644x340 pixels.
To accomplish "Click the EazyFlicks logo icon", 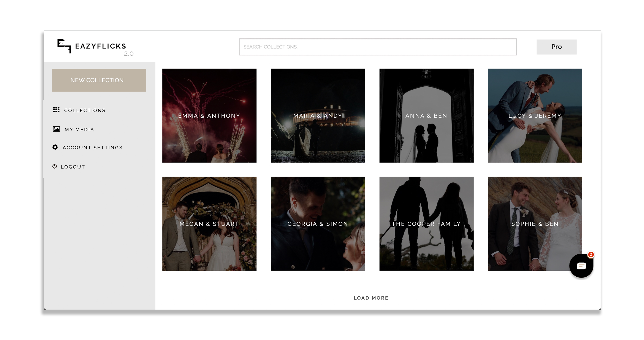I will 64,46.
